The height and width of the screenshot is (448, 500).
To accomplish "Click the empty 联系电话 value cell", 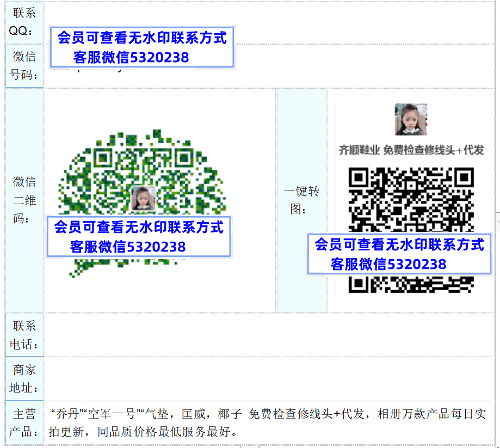I will click(269, 335).
